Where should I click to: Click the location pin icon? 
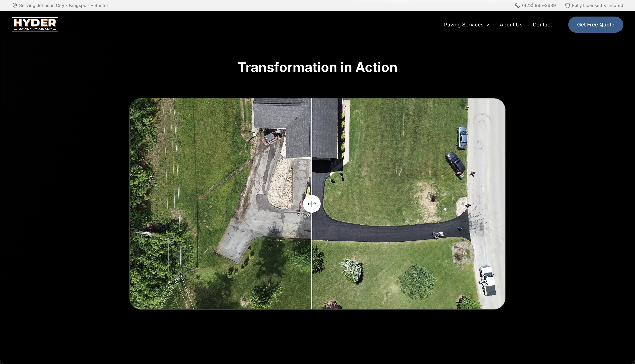(x=15, y=6)
